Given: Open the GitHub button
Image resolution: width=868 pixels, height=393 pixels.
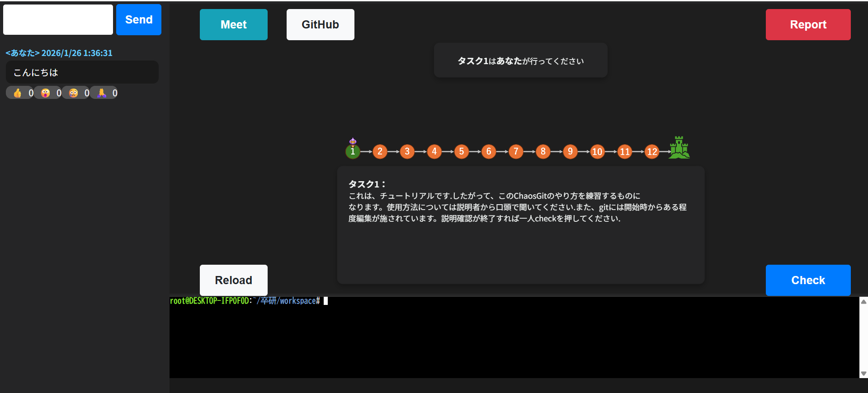Looking at the screenshot, I should point(320,24).
